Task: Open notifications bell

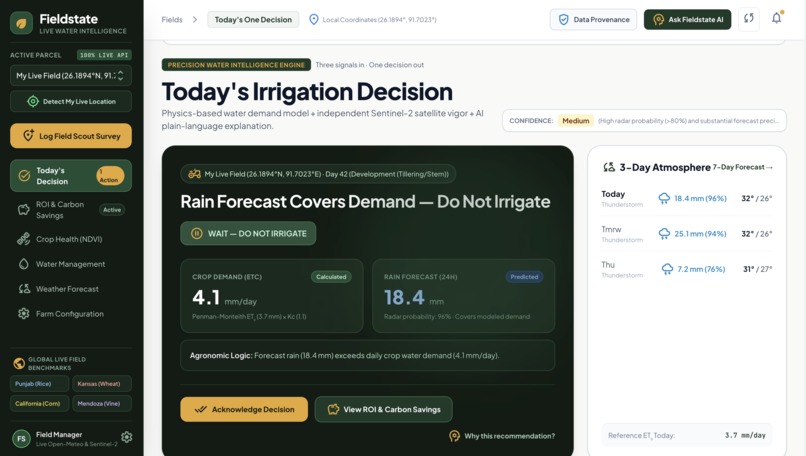Action: click(777, 19)
